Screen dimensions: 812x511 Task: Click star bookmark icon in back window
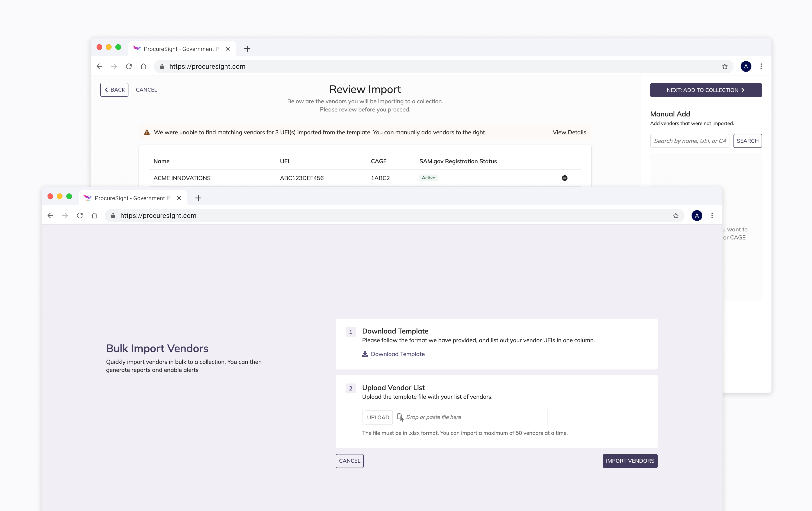pyautogui.click(x=725, y=66)
